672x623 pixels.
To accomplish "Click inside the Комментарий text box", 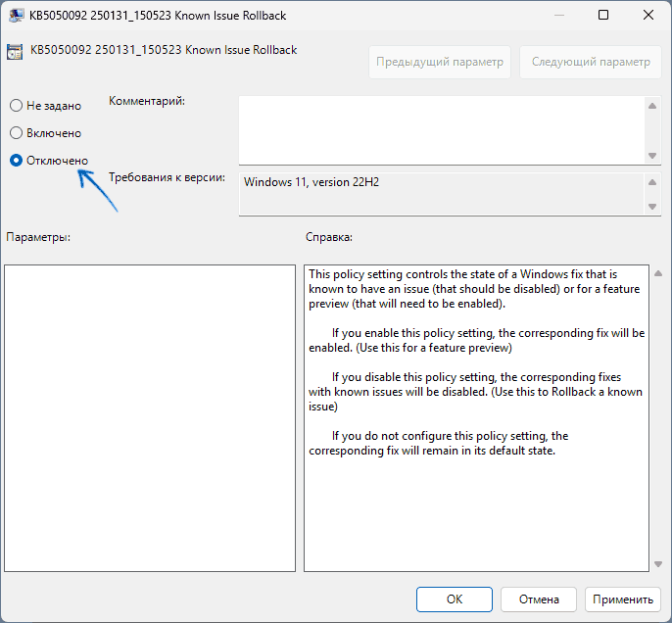I will [x=442, y=130].
